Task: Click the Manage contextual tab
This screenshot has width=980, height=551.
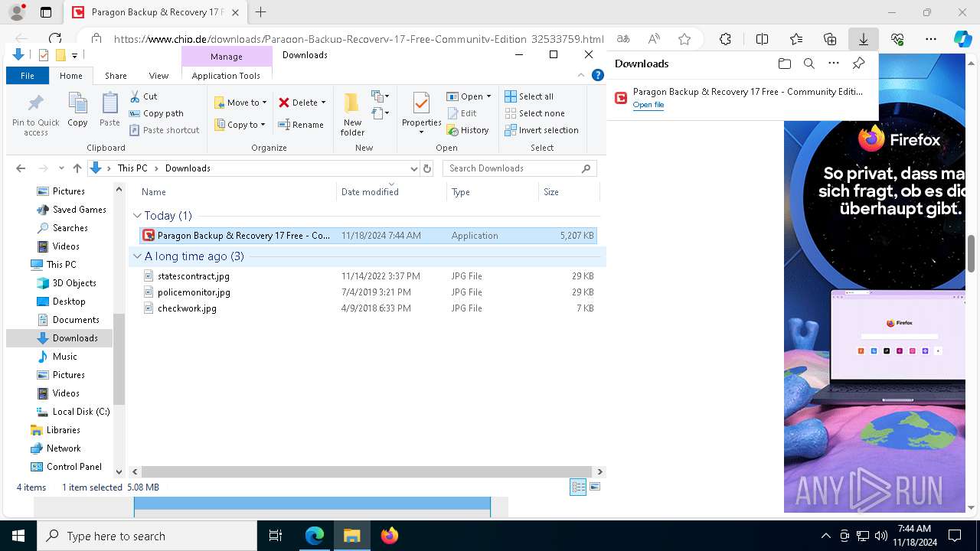Action: click(x=227, y=57)
